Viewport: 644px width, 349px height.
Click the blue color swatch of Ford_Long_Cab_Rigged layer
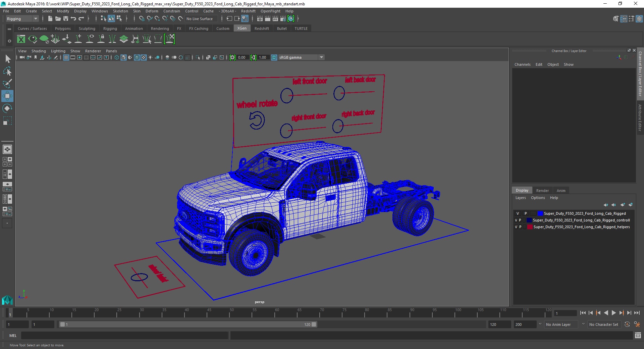pyautogui.click(x=540, y=213)
